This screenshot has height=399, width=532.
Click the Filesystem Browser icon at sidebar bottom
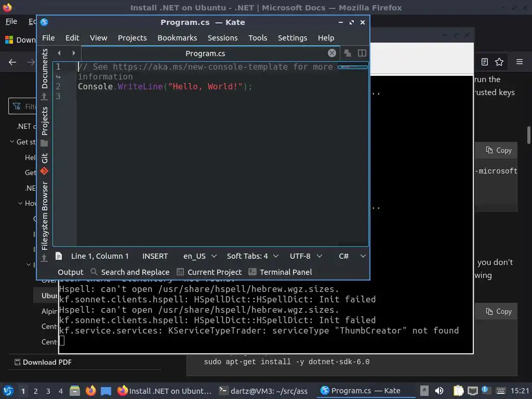point(44,258)
